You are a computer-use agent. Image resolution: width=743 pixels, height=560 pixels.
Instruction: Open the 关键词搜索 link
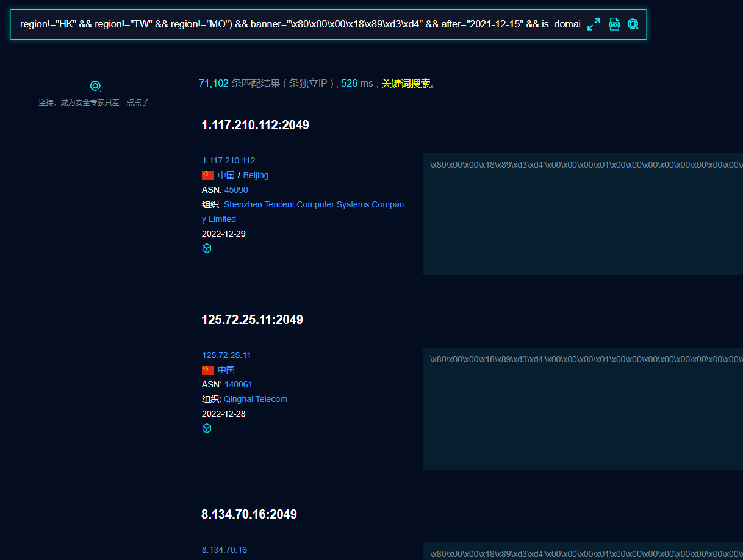(x=406, y=84)
